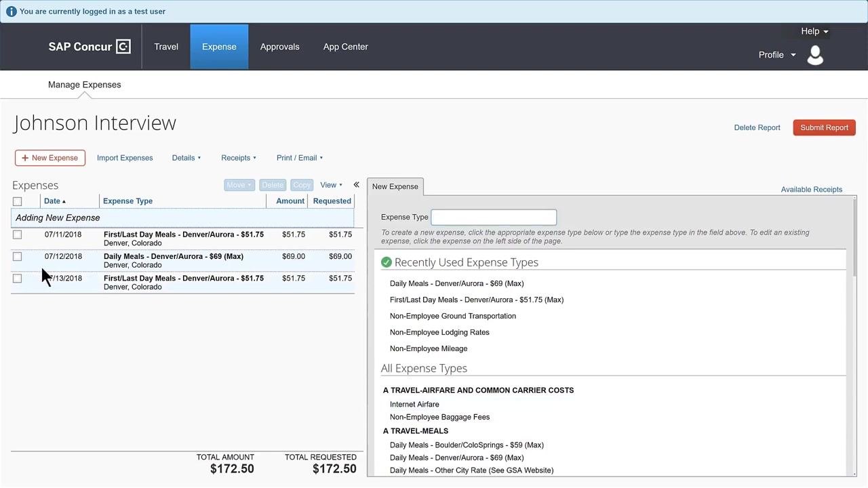
Task: Click the Delete Report link
Action: pos(757,127)
